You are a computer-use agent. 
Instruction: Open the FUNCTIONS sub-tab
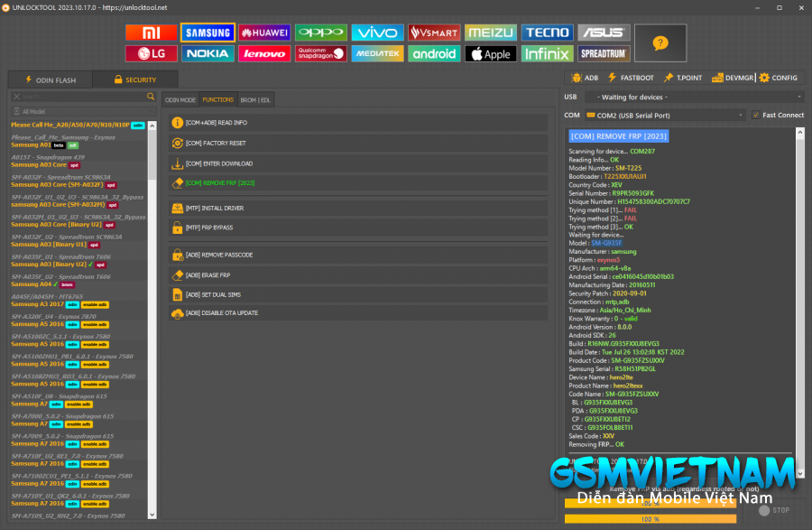(x=218, y=100)
